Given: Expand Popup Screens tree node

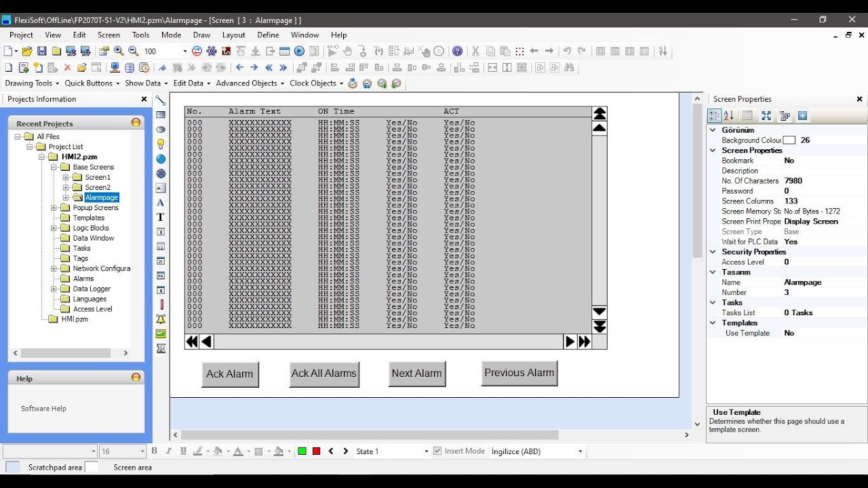Looking at the screenshot, I should [x=54, y=208].
